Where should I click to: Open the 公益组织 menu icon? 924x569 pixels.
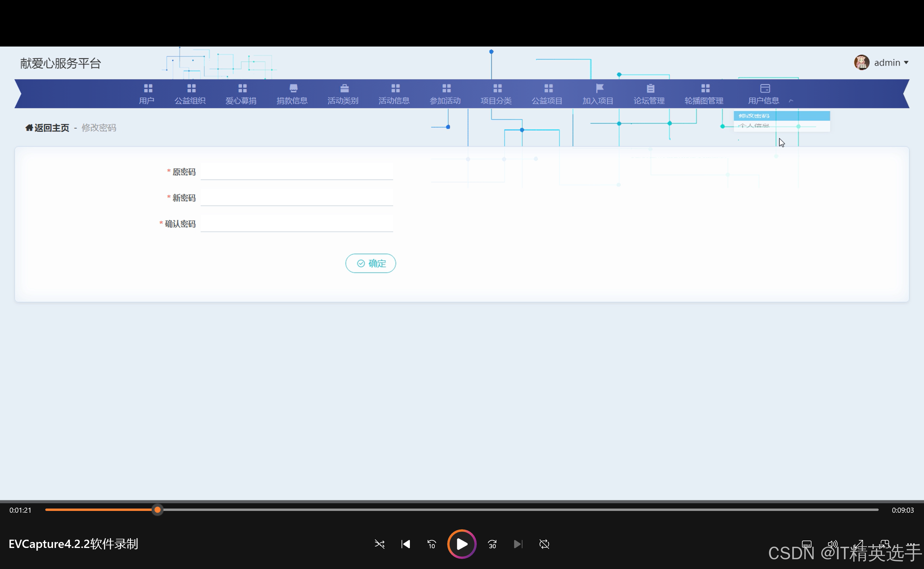click(191, 88)
